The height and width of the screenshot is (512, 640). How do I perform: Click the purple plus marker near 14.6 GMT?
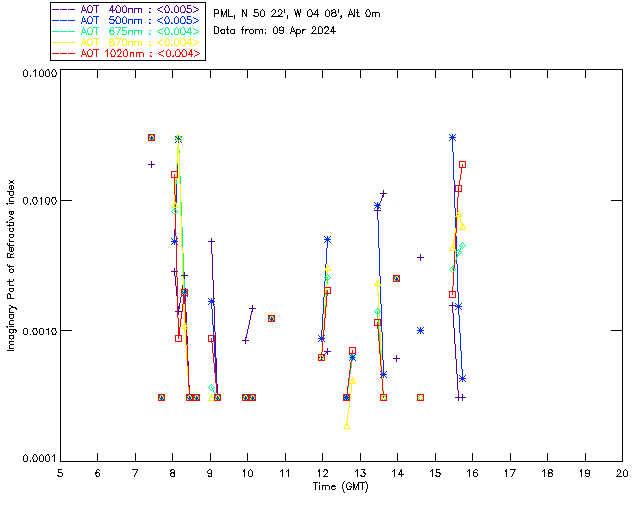point(420,258)
